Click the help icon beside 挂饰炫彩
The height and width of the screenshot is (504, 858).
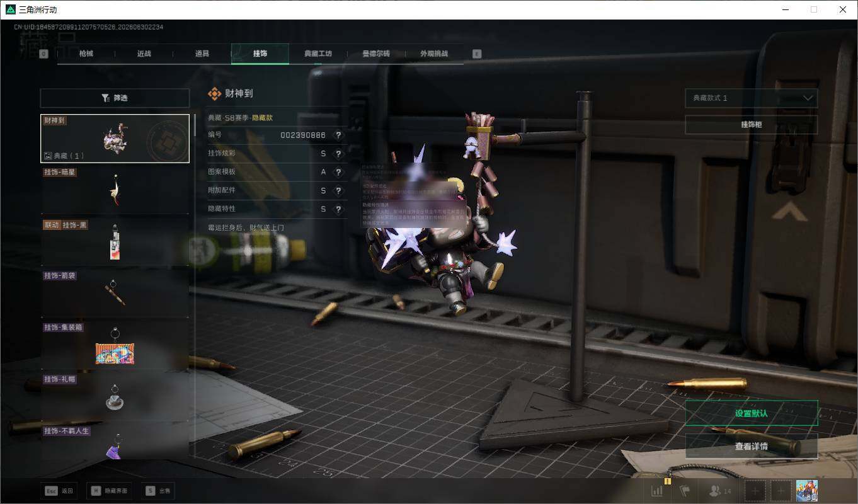(338, 154)
